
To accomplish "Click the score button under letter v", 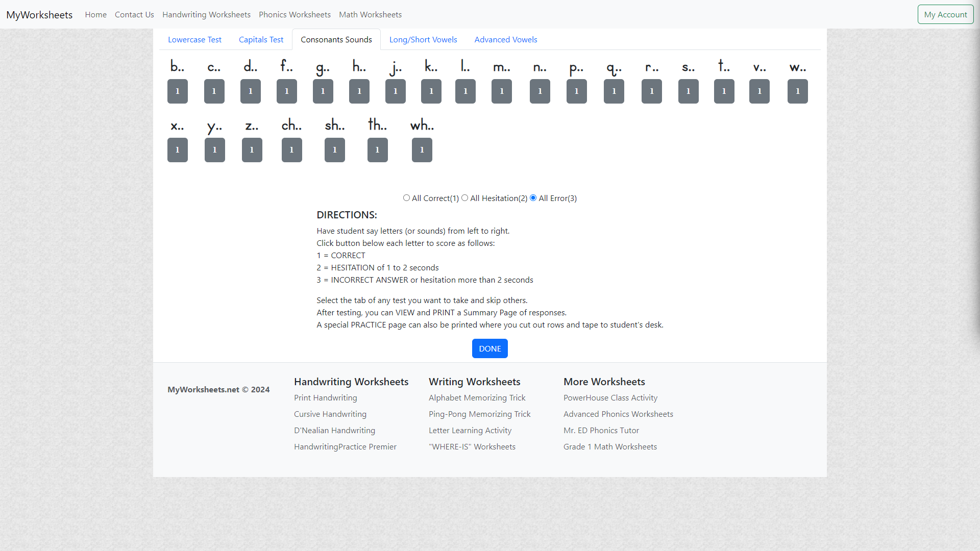I will pyautogui.click(x=759, y=91).
